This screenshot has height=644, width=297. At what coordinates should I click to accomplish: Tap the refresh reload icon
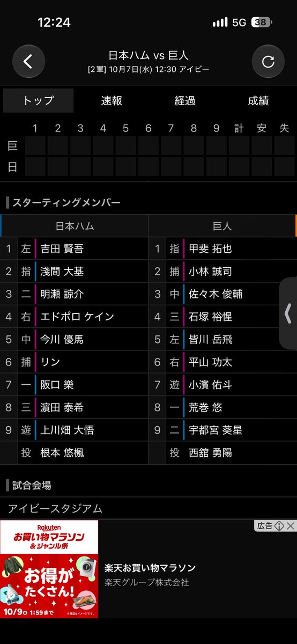pos(268,61)
